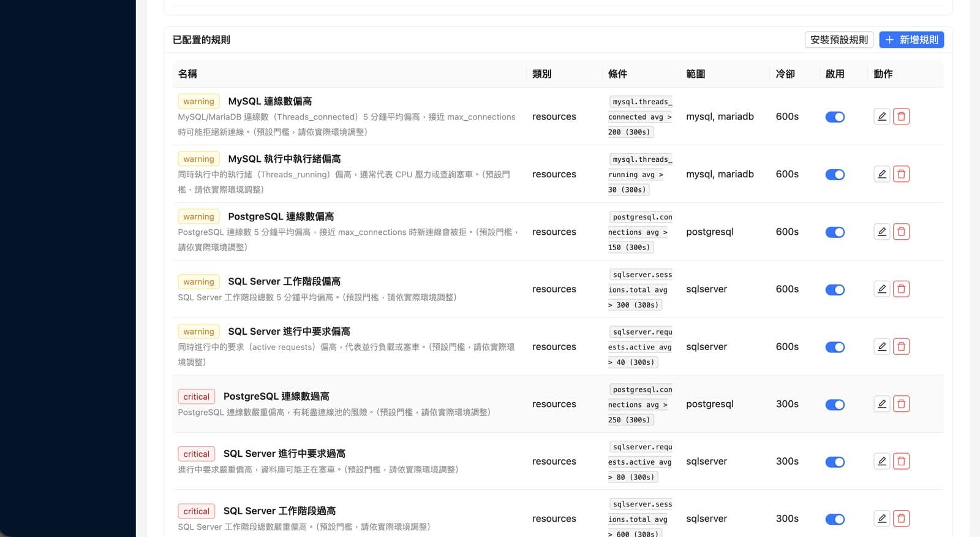Edit the PostgreSQL 連線數過高 rule
980x537 pixels.
point(881,404)
